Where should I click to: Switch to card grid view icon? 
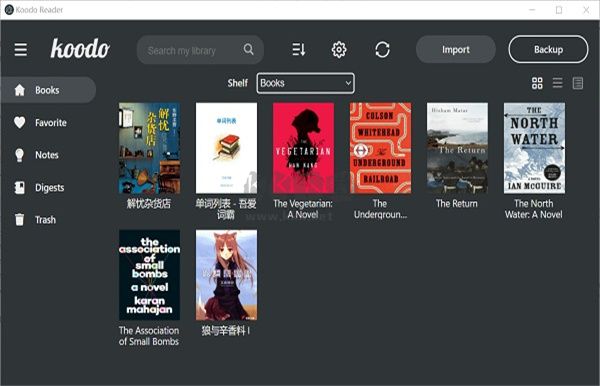[537, 83]
